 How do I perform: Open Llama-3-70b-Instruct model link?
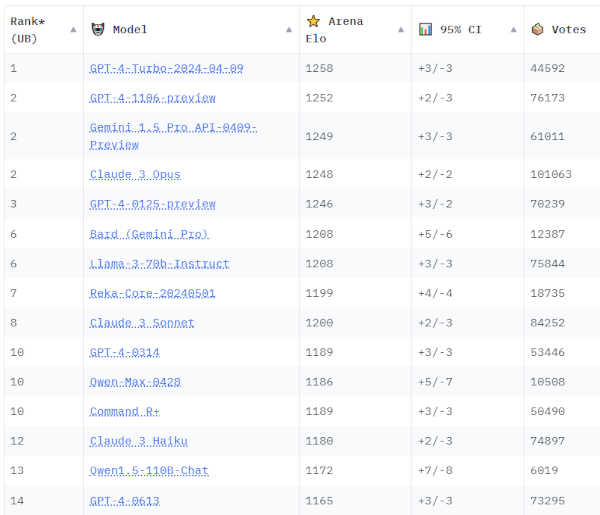[159, 264]
